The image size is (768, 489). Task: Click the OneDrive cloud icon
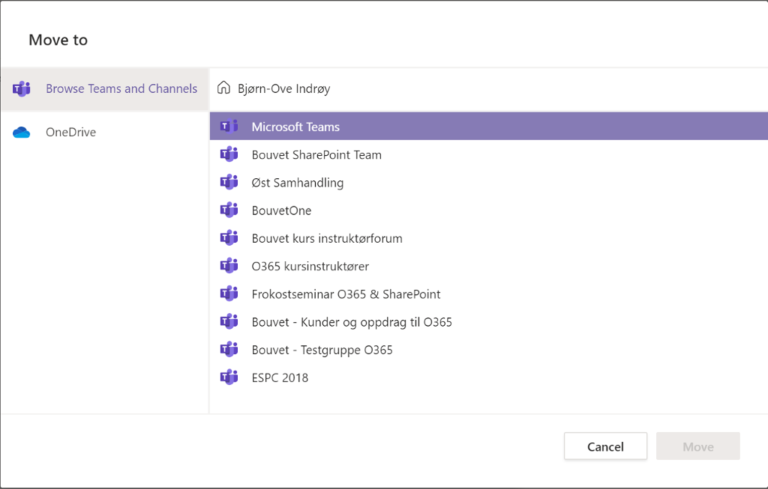(x=22, y=132)
